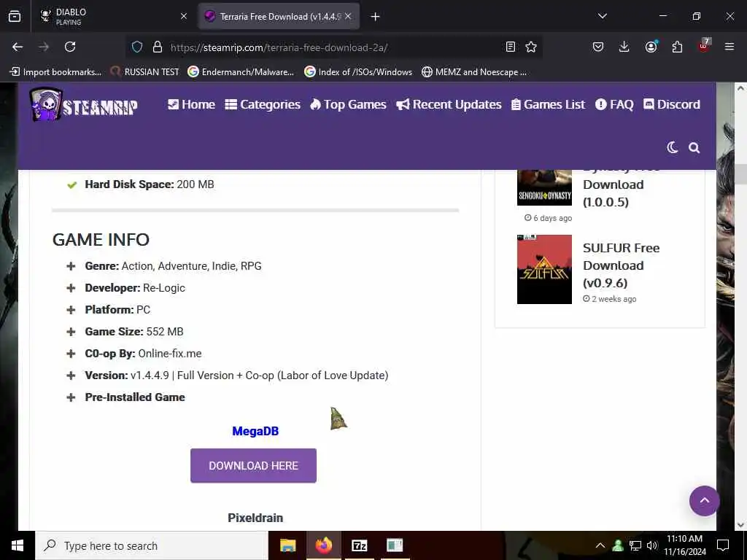Click the address bar URL field
This screenshot has width=747, height=560.
[x=333, y=47]
